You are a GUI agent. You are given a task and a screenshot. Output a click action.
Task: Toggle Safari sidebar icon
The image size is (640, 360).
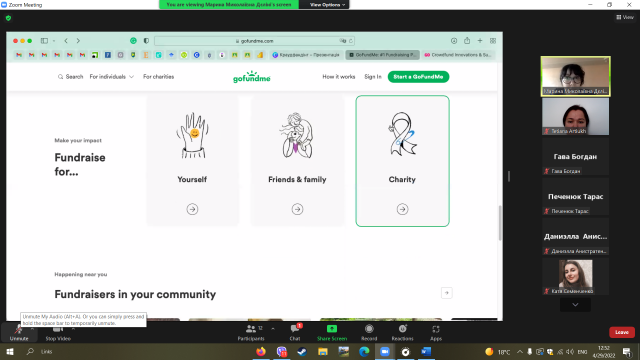(x=44, y=41)
